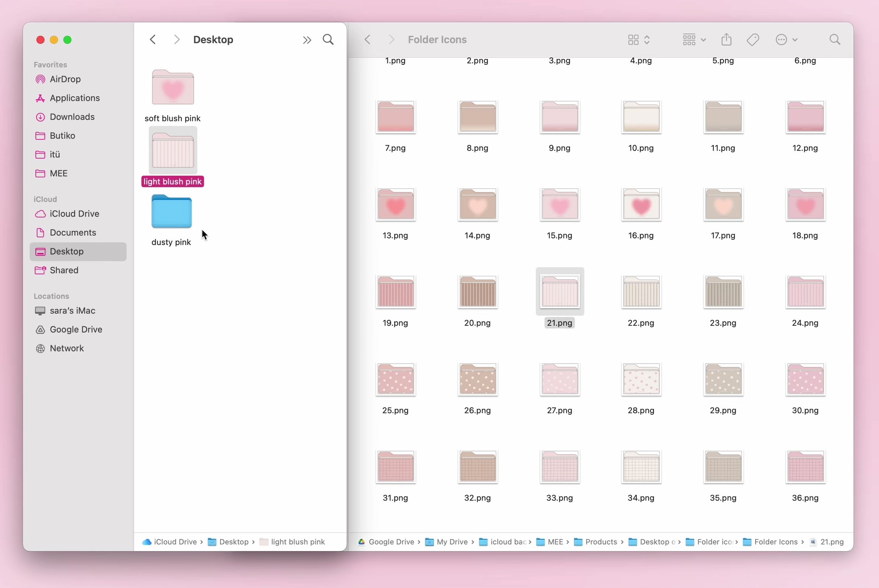This screenshot has width=879, height=588.
Task: Open AirDrop from the sidebar
Action: [x=65, y=79]
